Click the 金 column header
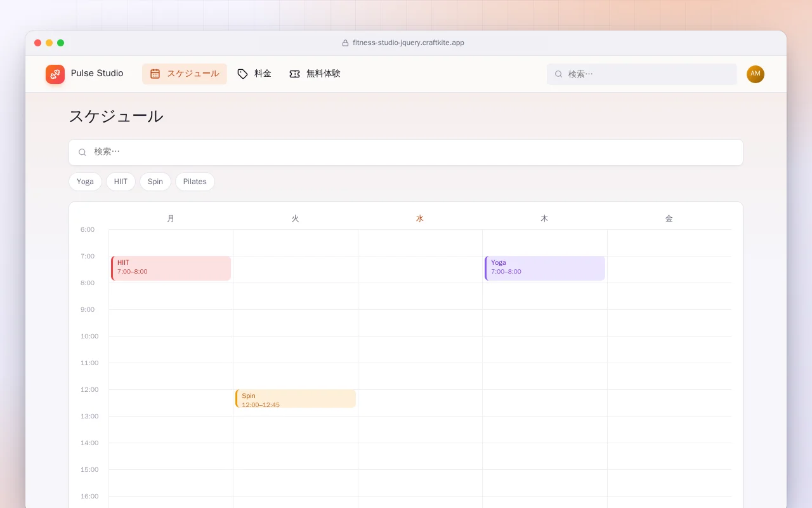Screen dimensions: 812x508 pos(669,218)
